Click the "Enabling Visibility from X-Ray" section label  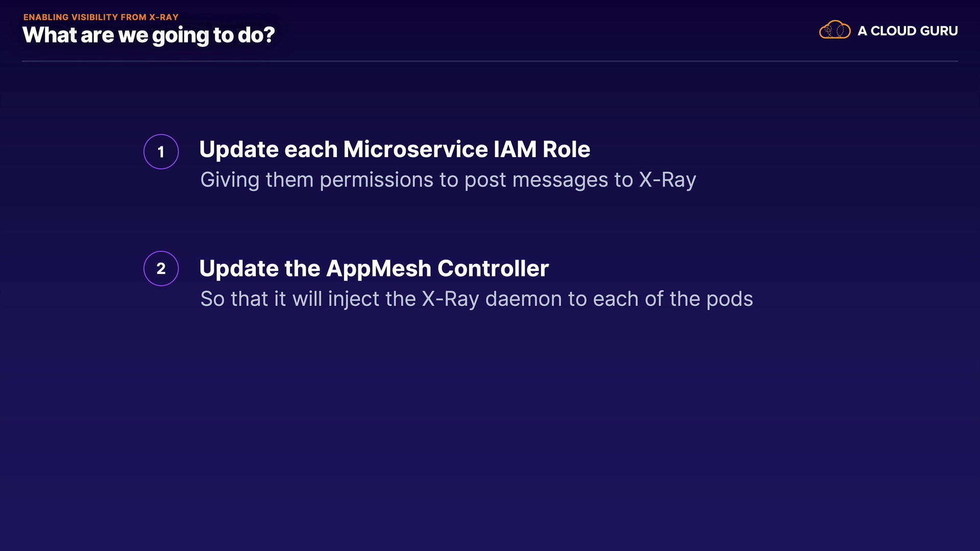101,17
